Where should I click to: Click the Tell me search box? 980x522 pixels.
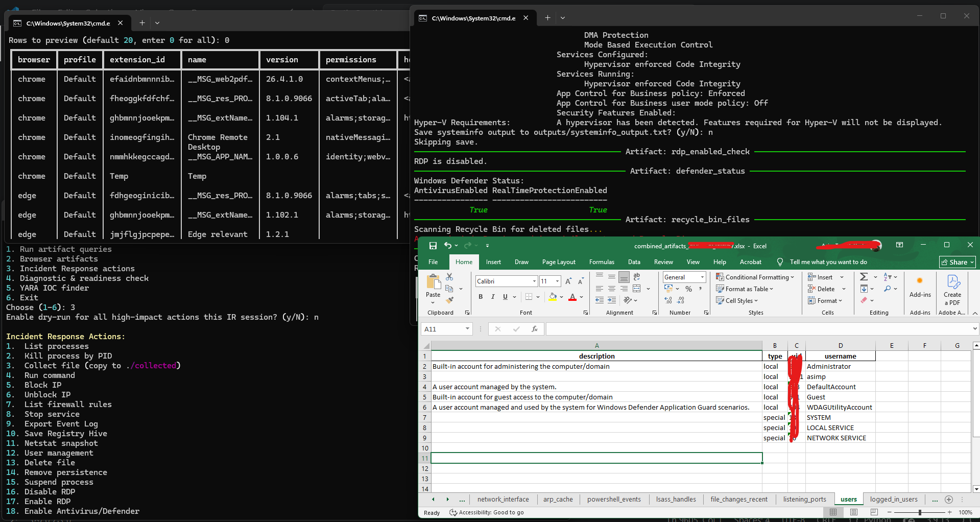tap(822, 262)
